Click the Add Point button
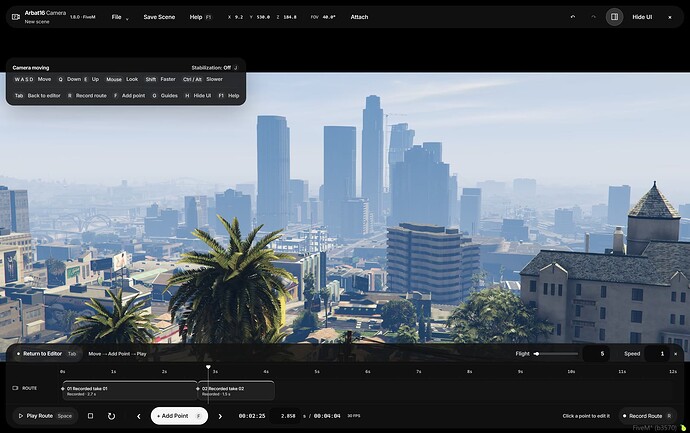The image size is (690, 433). point(179,416)
